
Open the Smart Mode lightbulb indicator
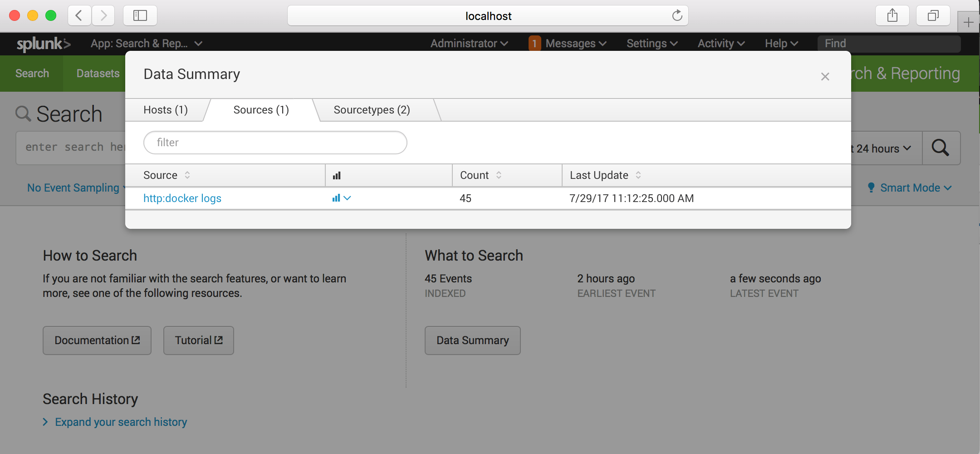click(x=872, y=188)
